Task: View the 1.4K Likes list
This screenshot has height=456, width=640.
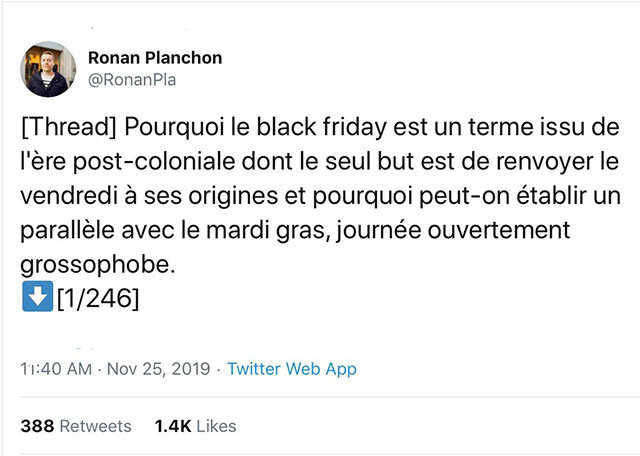Action: coord(196,426)
